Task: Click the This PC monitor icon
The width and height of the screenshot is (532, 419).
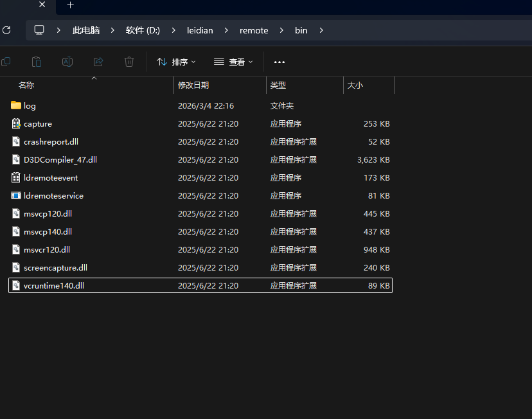Action: click(x=40, y=30)
